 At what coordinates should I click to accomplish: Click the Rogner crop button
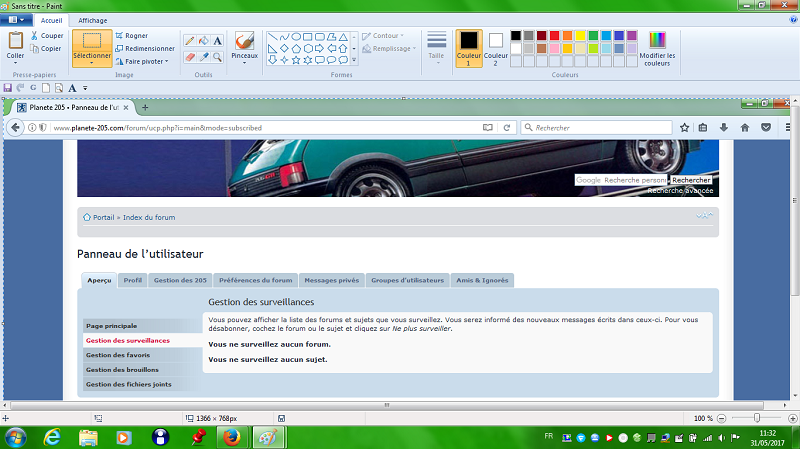click(x=137, y=35)
